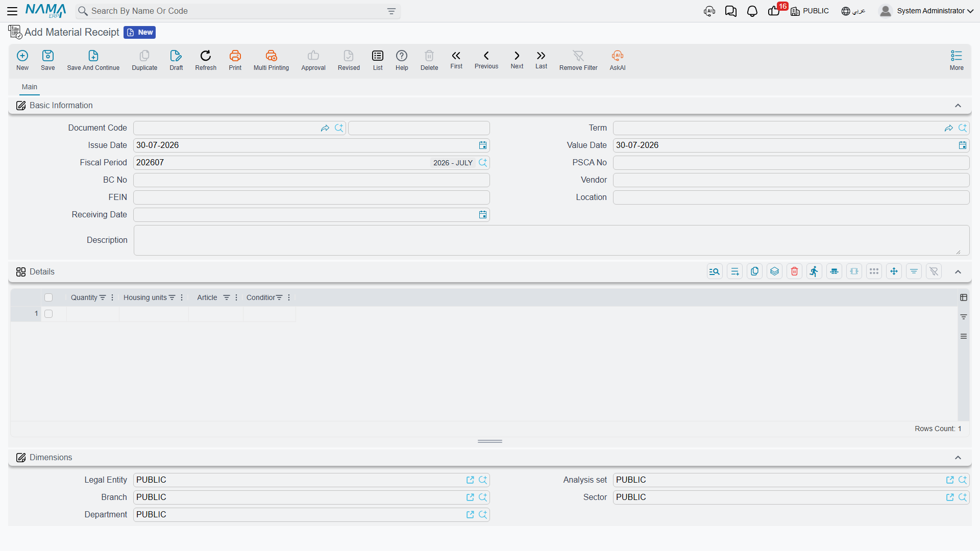The image size is (980, 551).
Task: Click the Sector lookup search icon
Action: (963, 497)
